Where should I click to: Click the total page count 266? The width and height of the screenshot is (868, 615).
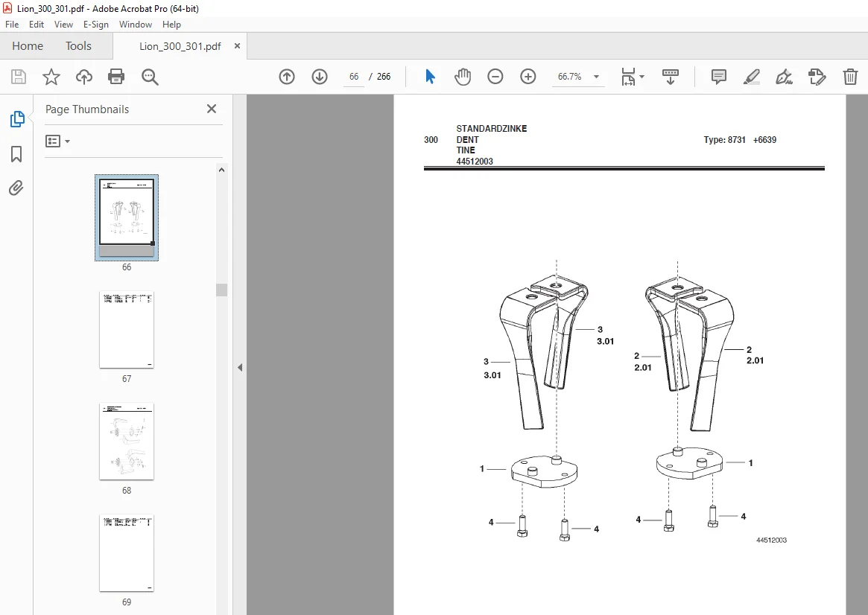[384, 77]
